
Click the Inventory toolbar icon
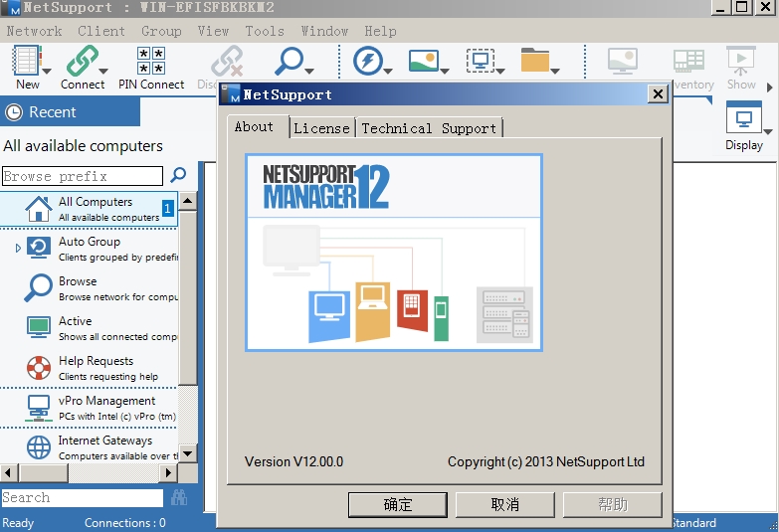(689, 61)
